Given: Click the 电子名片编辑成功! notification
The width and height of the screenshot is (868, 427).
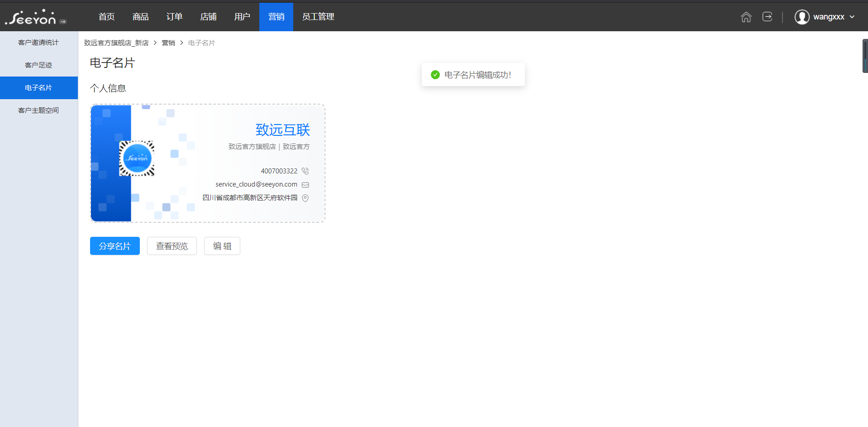Looking at the screenshot, I should coord(473,75).
